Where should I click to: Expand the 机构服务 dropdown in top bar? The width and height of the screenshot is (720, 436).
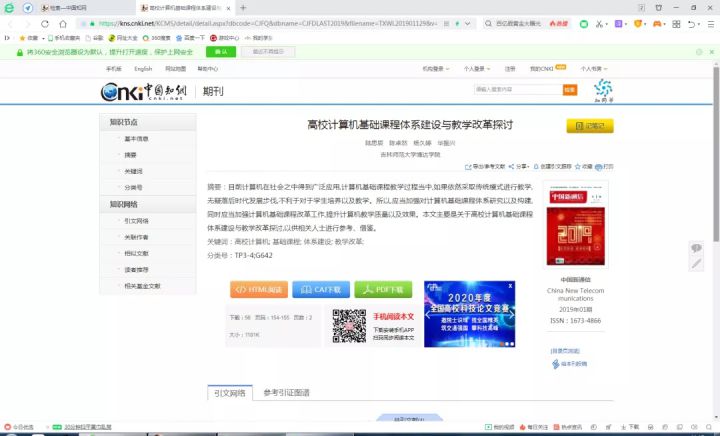click(x=433, y=69)
